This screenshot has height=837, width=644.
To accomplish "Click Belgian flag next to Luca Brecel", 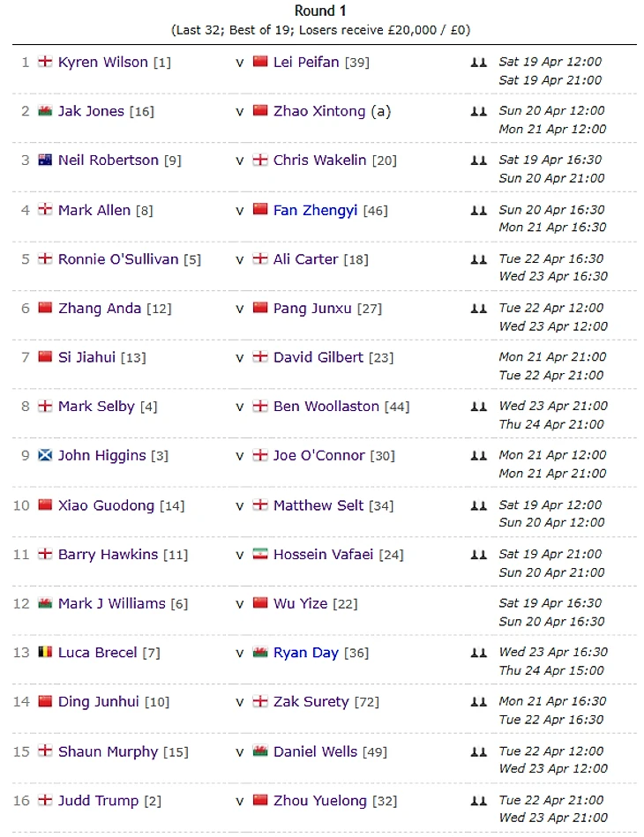I will coord(45,652).
